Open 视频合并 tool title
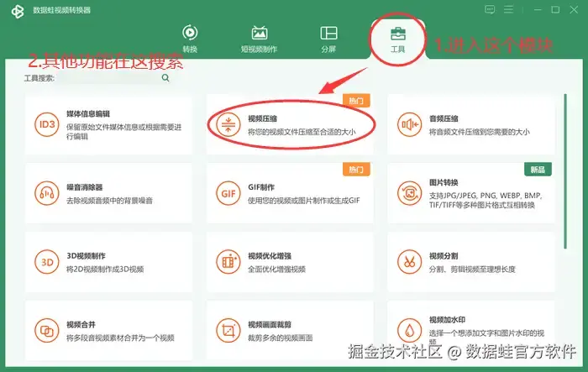The height and width of the screenshot is (372, 588). 81,325
